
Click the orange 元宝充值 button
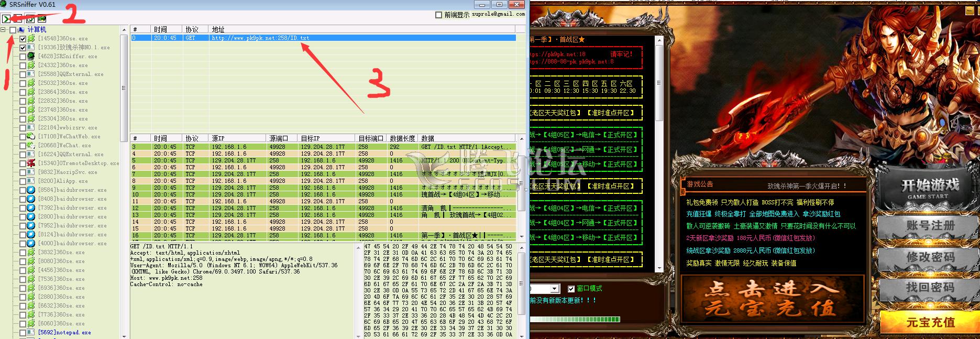tap(930, 323)
